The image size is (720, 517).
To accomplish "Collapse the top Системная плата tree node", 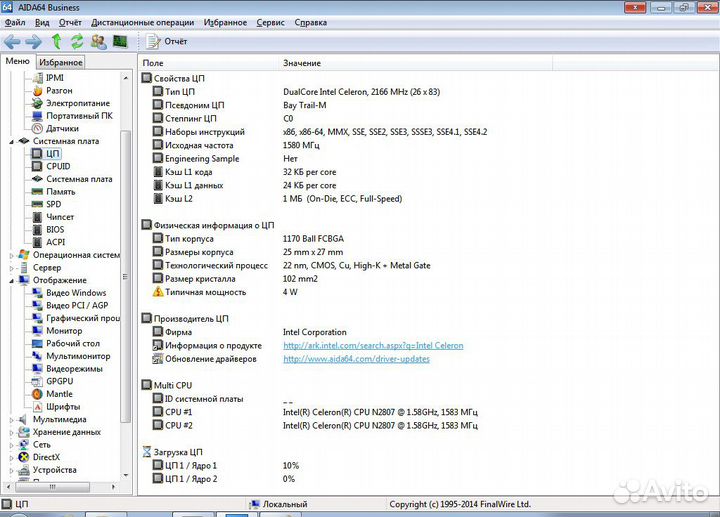I will pyautogui.click(x=11, y=141).
